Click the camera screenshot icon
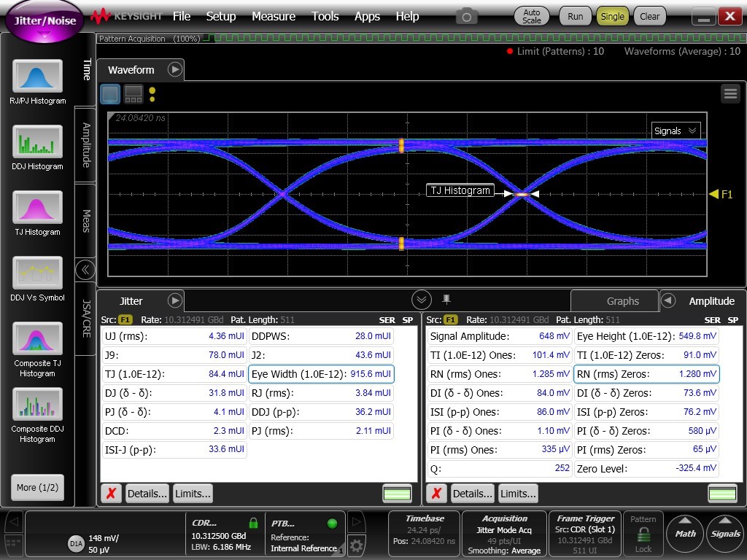747x560 pixels. 466,16
